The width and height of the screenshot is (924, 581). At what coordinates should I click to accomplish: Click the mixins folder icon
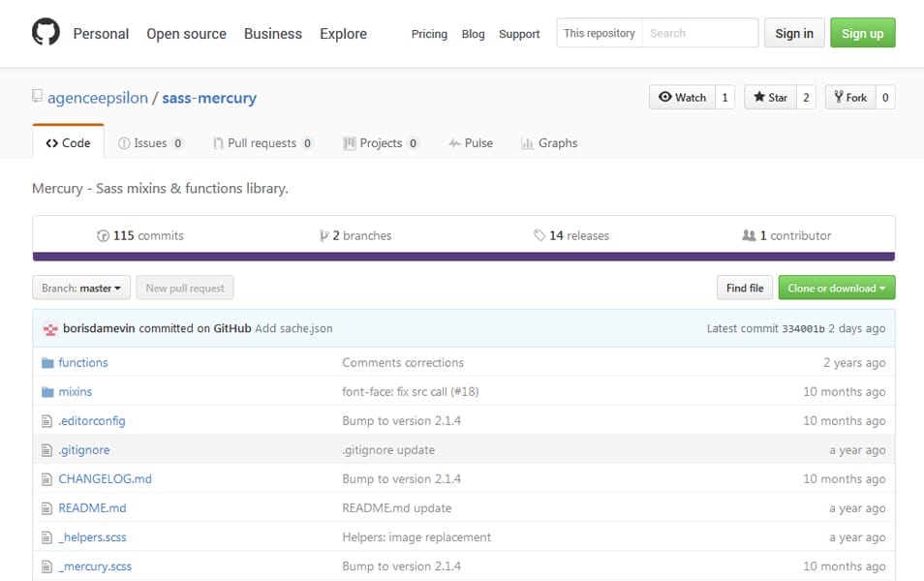(x=47, y=392)
